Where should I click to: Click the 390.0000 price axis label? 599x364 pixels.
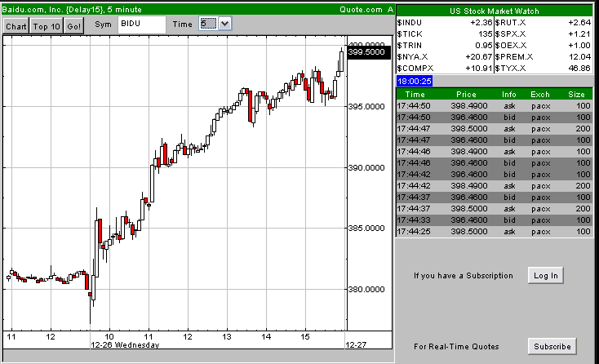coord(366,167)
